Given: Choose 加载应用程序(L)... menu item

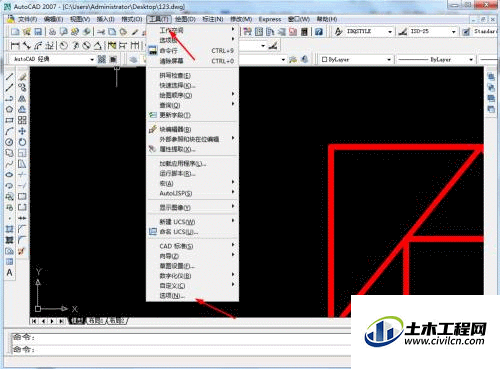Looking at the screenshot, I should coord(193,164).
